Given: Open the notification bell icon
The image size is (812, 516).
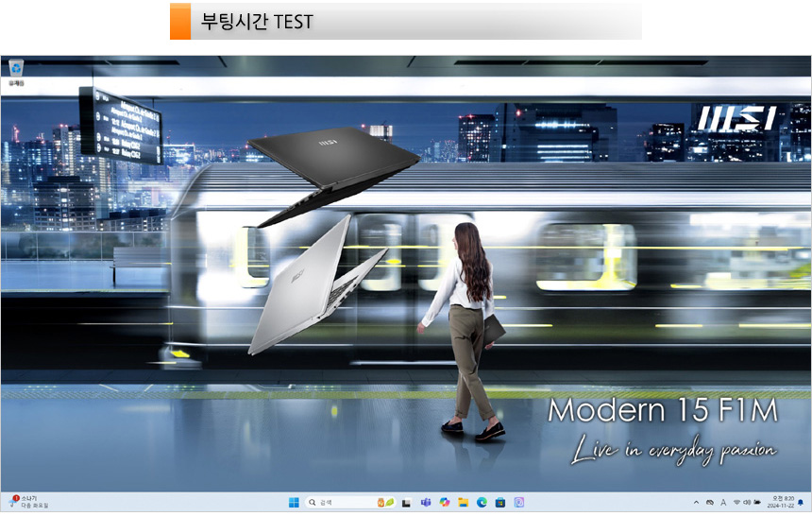Looking at the screenshot, I should [x=802, y=503].
